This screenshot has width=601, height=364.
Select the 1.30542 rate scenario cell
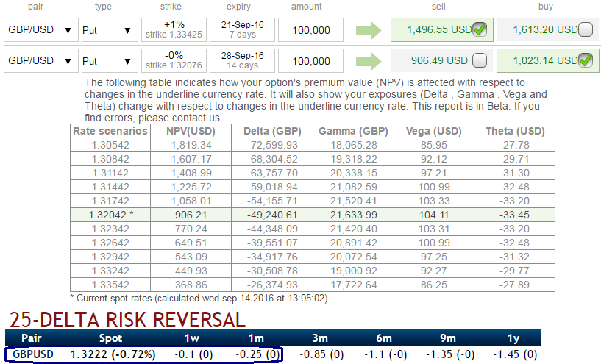(110, 145)
